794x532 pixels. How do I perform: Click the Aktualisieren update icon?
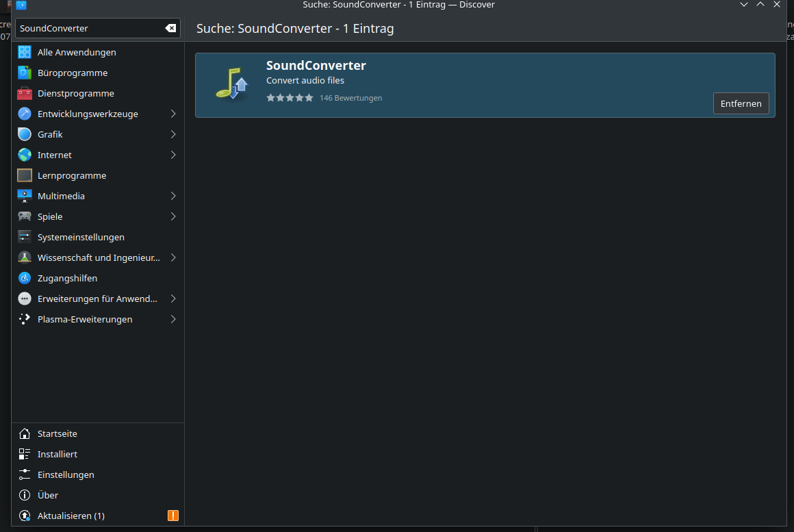pyautogui.click(x=25, y=516)
